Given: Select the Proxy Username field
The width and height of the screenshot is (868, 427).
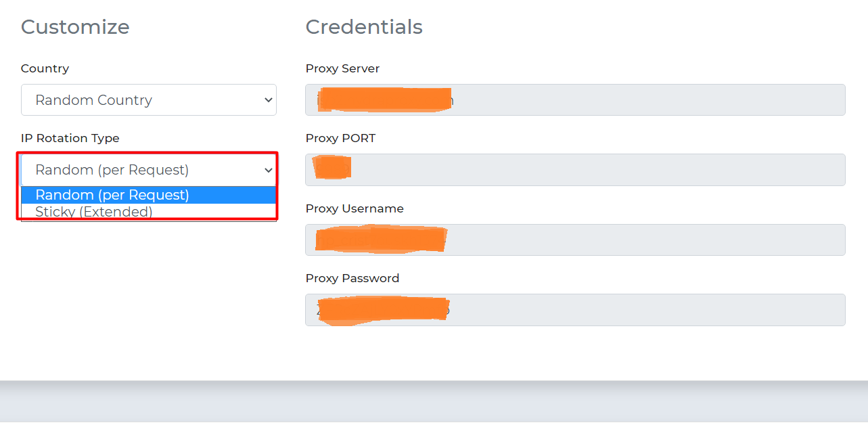Looking at the screenshot, I should [x=643, y=240].
